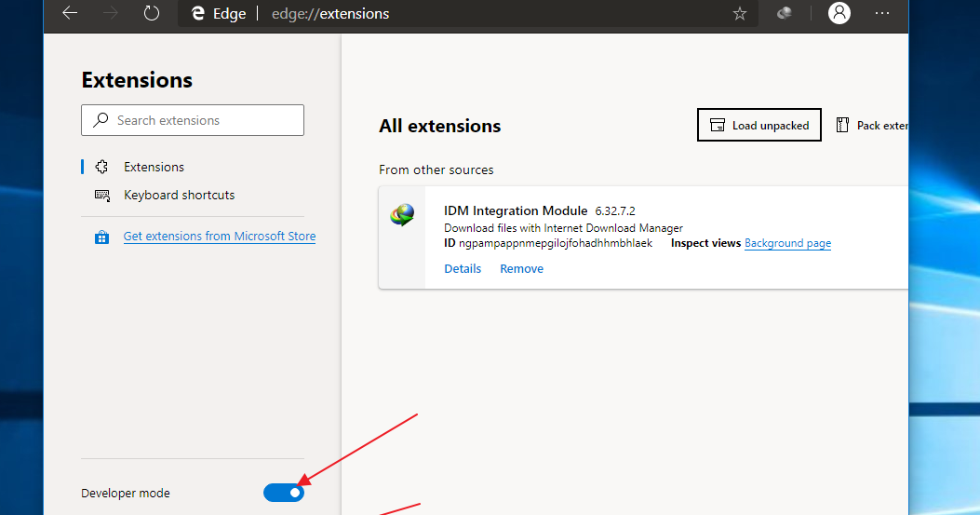Screen dimensions: 980x515
Task: Select the version number 6.32.7.2
Action: coord(615,211)
